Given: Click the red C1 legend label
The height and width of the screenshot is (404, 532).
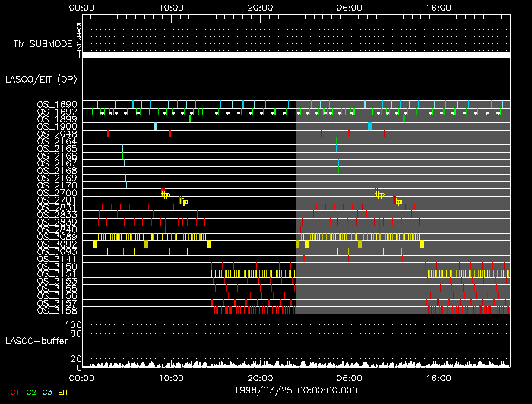Looking at the screenshot, I should click(14, 392).
